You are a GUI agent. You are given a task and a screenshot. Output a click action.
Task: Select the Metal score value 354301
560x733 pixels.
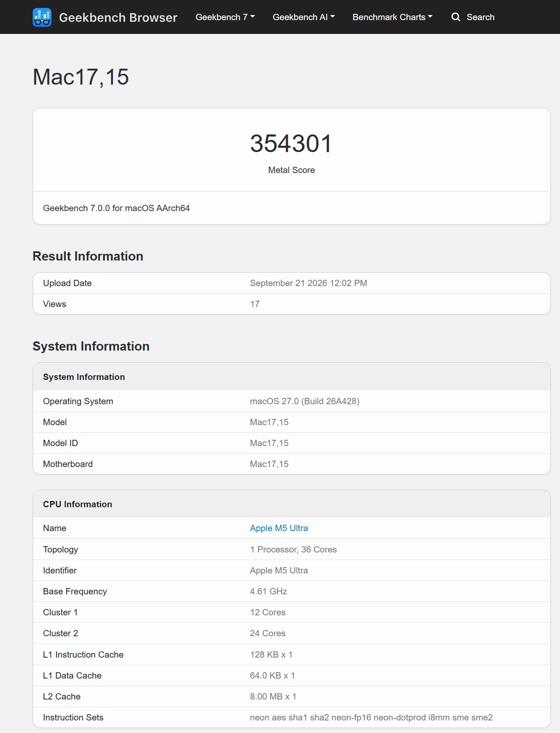(292, 144)
